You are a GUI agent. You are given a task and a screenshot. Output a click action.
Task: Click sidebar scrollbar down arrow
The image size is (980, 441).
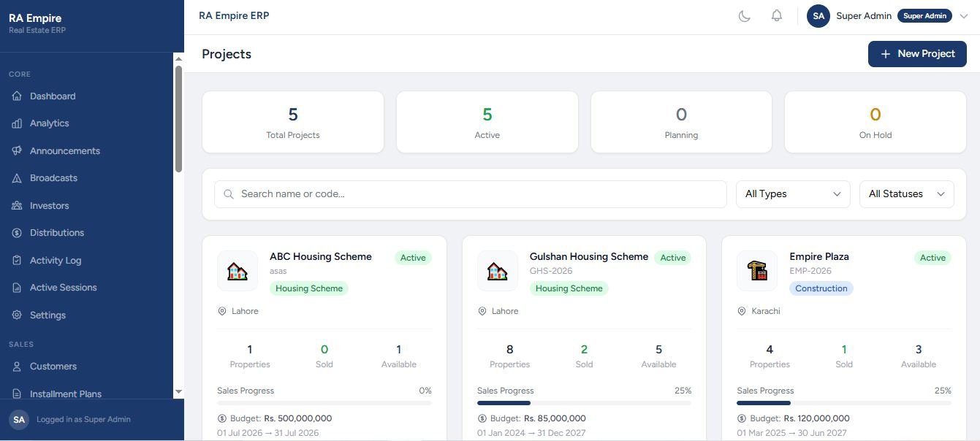coord(178,392)
